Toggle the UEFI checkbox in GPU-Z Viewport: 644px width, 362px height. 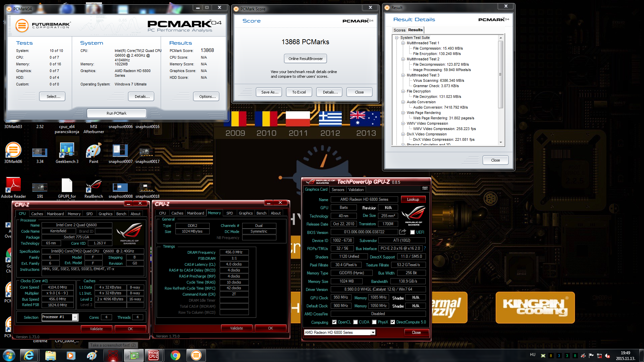(x=413, y=232)
